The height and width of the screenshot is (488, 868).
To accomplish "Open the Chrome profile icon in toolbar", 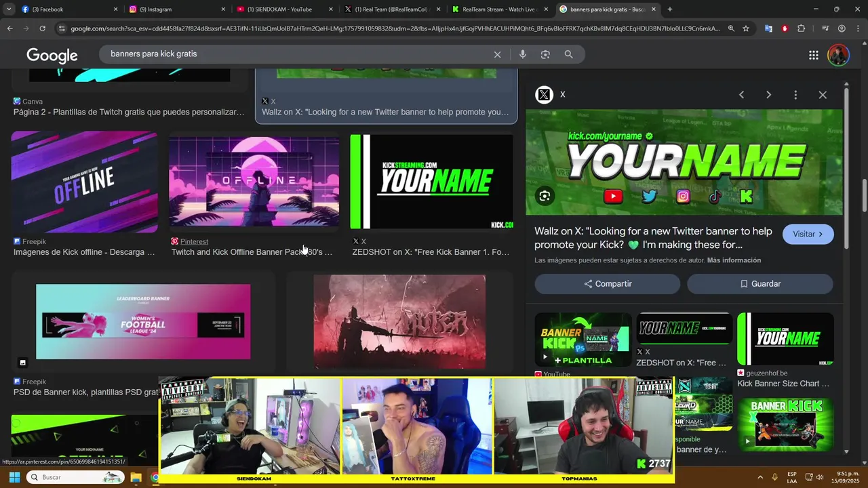I will pyautogui.click(x=842, y=28).
